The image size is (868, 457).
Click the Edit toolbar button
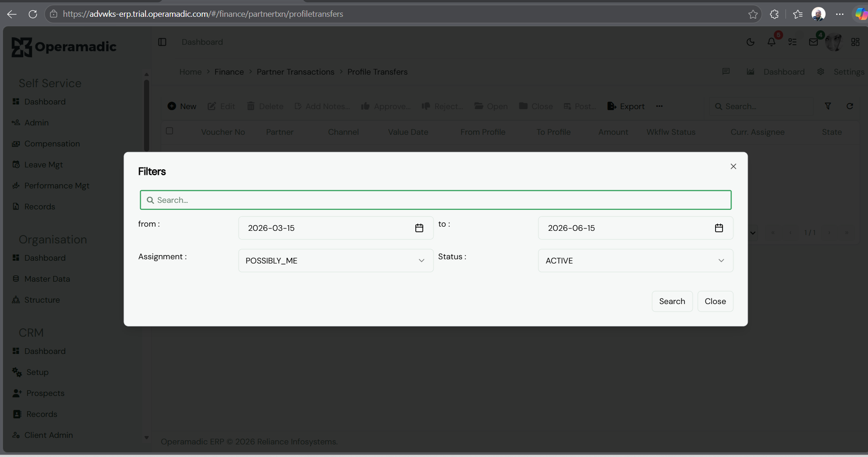coord(221,106)
